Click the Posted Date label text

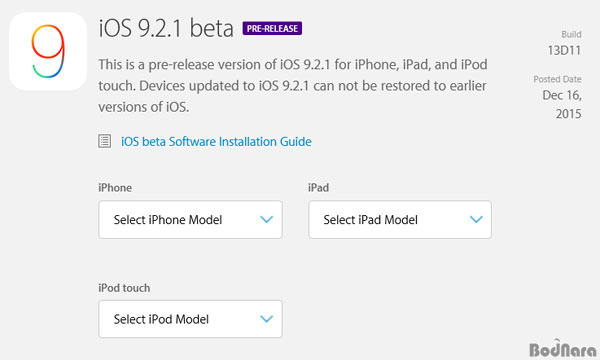[x=558, y=79]
